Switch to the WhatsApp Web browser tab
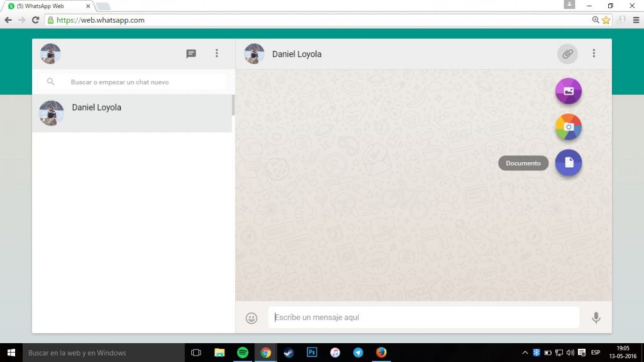 coord(47,6)
